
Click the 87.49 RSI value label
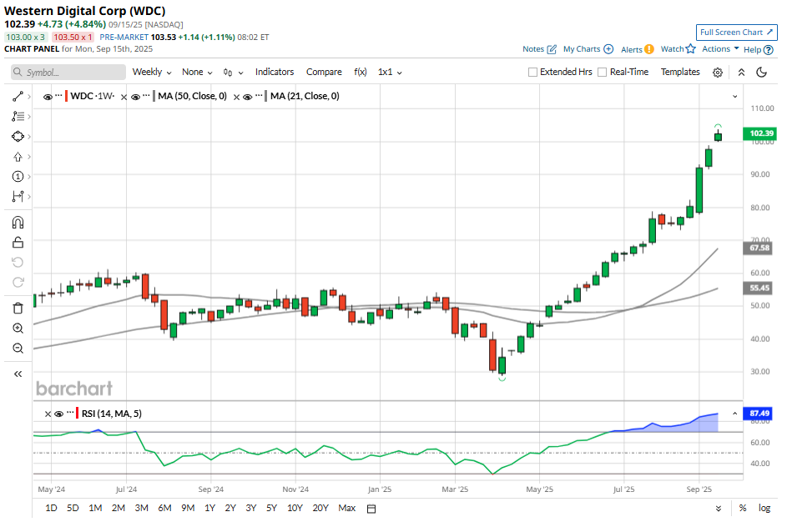point(759,413)
